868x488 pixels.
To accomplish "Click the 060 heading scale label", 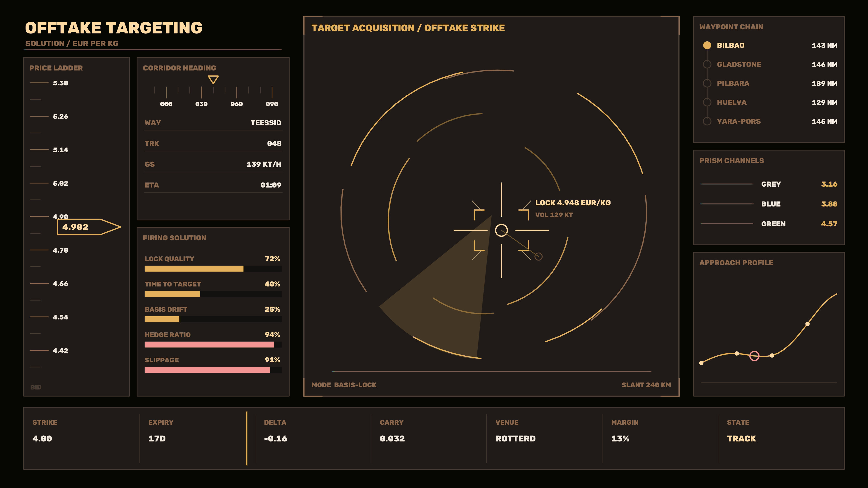I will [236, 104].
